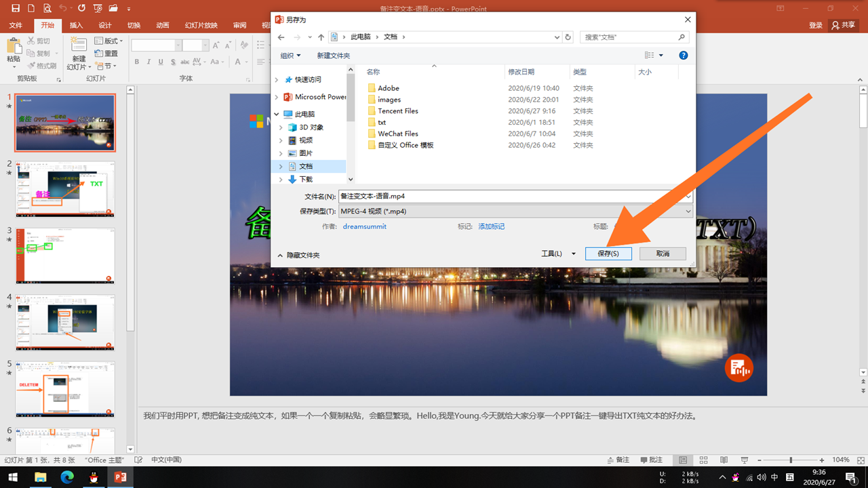
Task: Switch to the 切换 tab
Action: click(x=134, y=25)
